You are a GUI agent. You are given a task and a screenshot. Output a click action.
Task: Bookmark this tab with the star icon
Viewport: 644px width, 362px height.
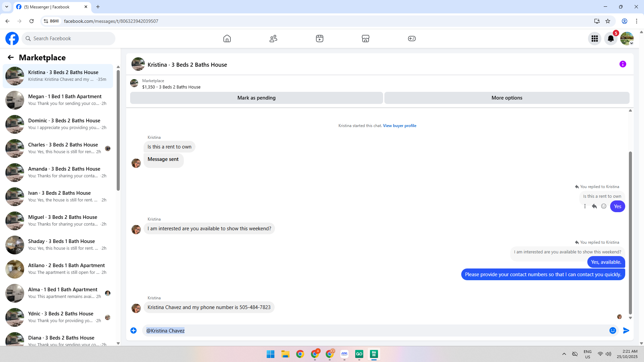pyautogui.click(x=608, y=21)
